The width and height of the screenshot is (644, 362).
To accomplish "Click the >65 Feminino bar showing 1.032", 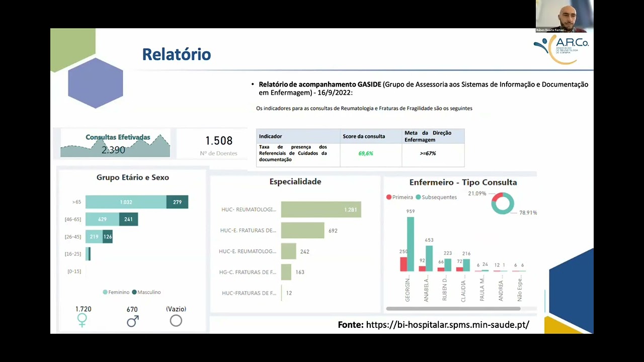I will point(126,202).
